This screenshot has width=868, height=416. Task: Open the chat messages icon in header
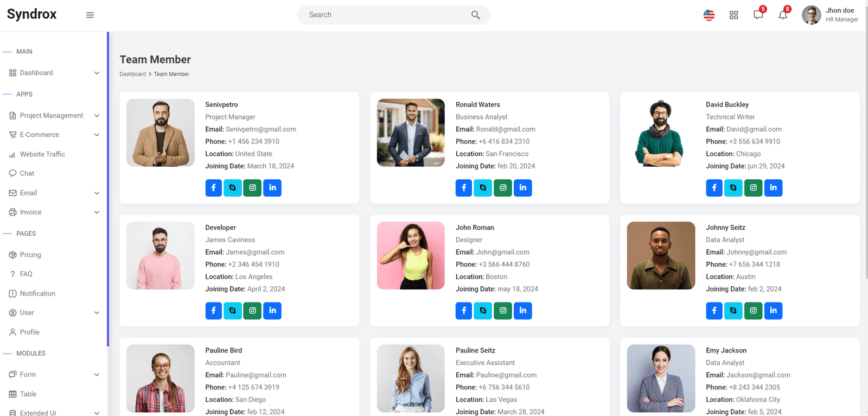pos(758,15)
